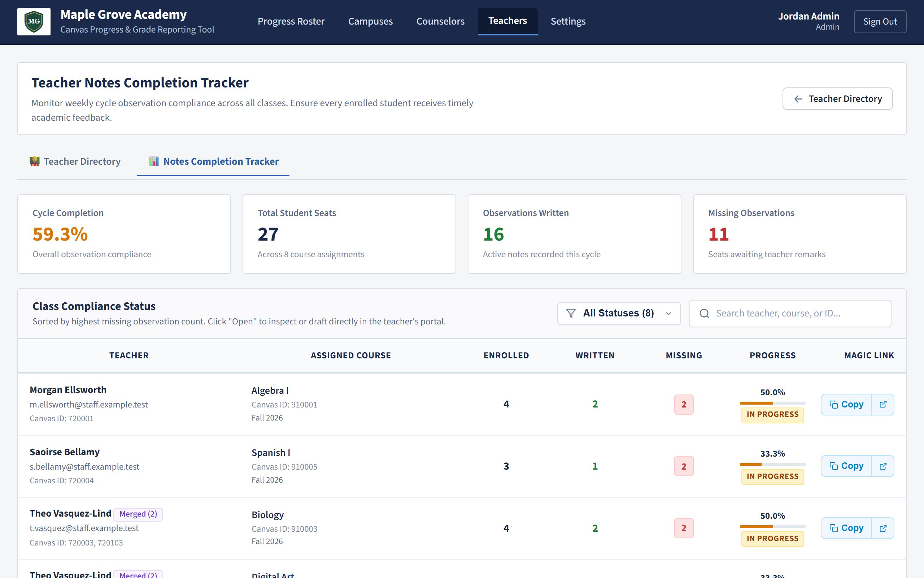Click Jordan Admin user name
Image resolution: width=924 pixels, height=578 pixels.
pos(809,16)
